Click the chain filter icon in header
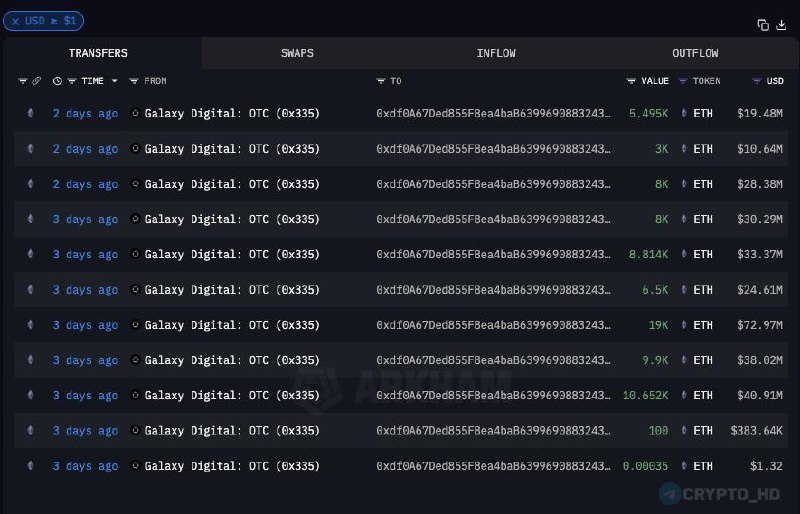 (22, 81)
